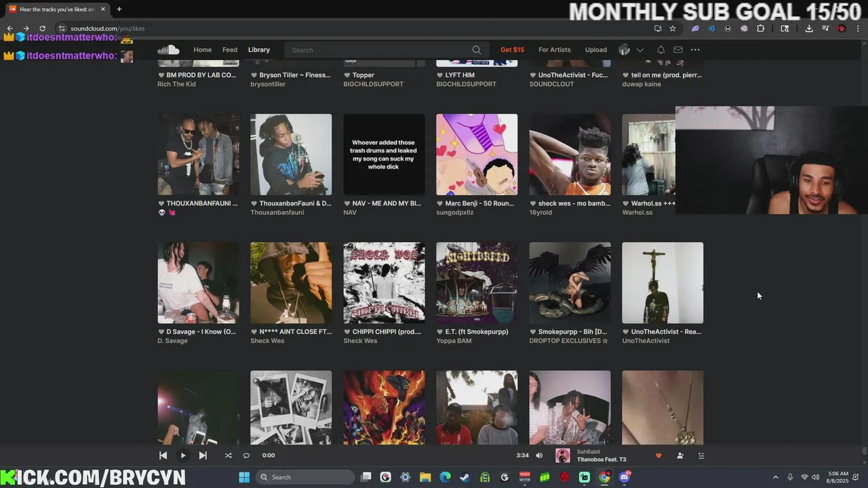Go back in browser
Viewport: 868px width, 488px height.
click(x=9, y=28)
